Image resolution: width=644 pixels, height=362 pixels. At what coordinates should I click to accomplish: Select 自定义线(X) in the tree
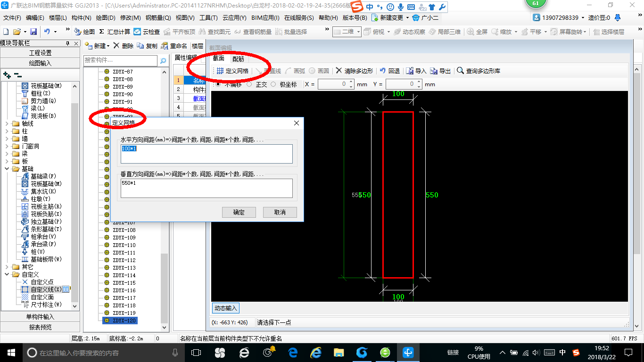(x=46, y=289)
